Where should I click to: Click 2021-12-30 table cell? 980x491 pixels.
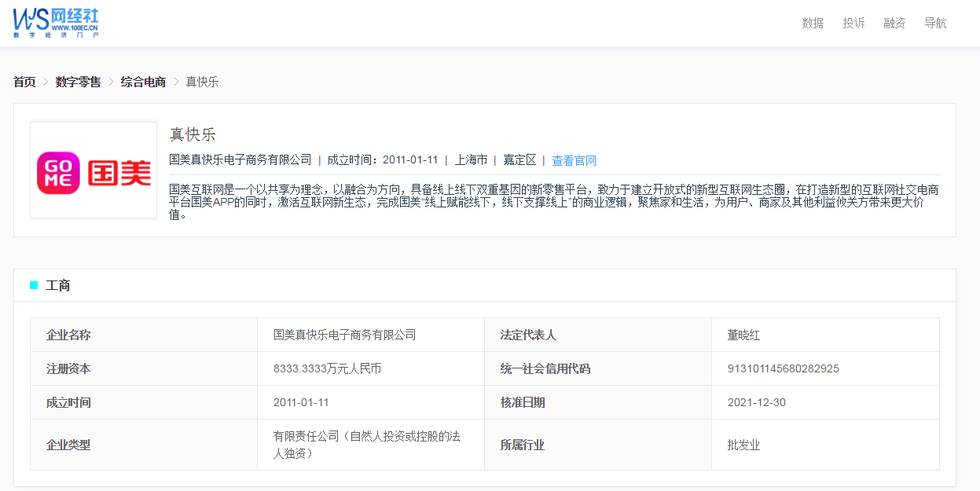756,402
